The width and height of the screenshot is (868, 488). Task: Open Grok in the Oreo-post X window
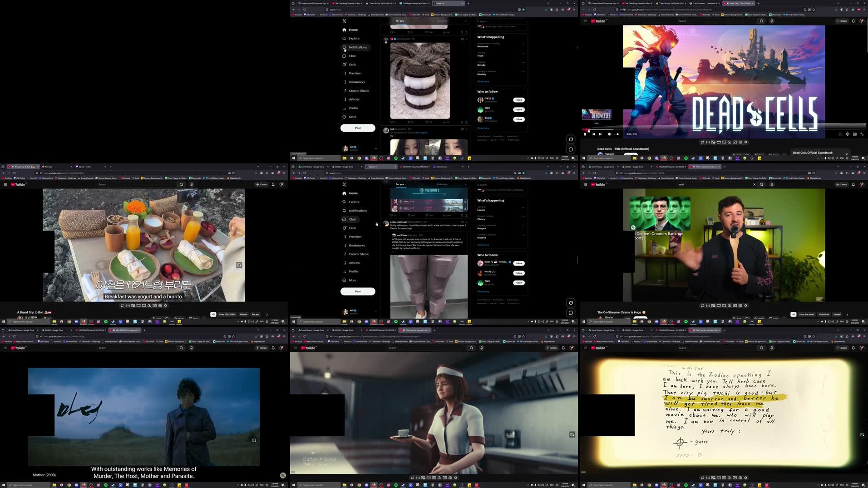pyautogui.click(x=349, y=64)
